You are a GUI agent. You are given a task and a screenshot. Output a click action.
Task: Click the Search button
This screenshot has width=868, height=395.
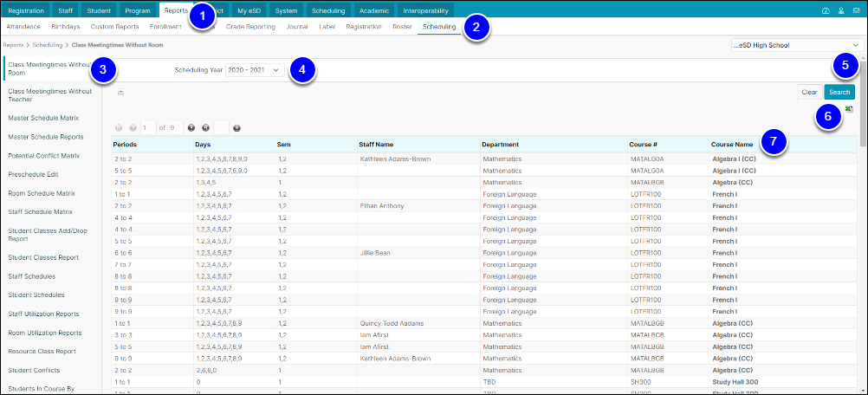[x=839, y=93]
